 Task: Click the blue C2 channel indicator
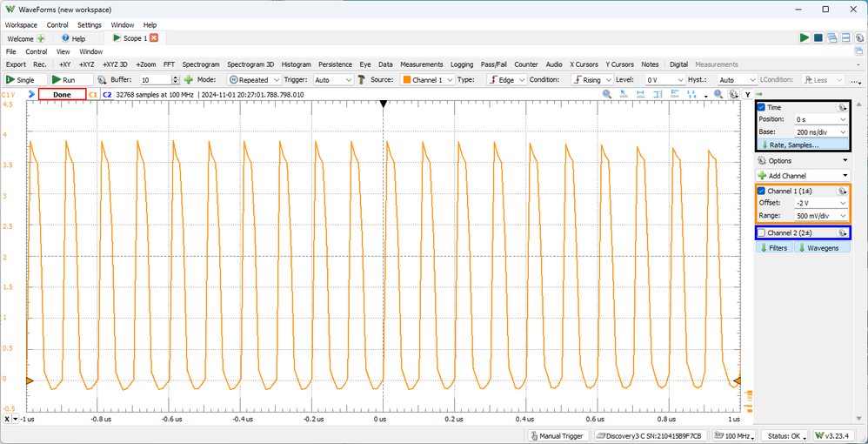click(107, 95)
